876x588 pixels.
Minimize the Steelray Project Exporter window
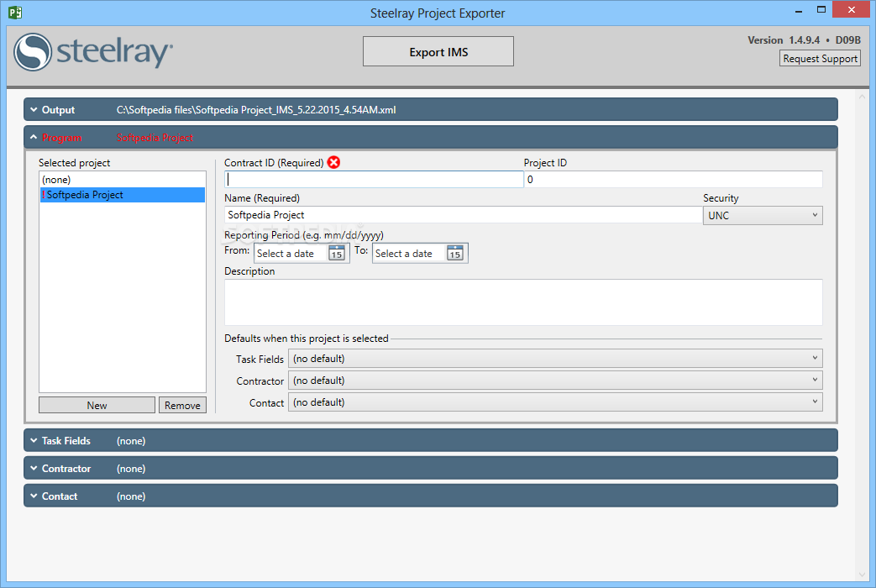click(x=799, y=11)
